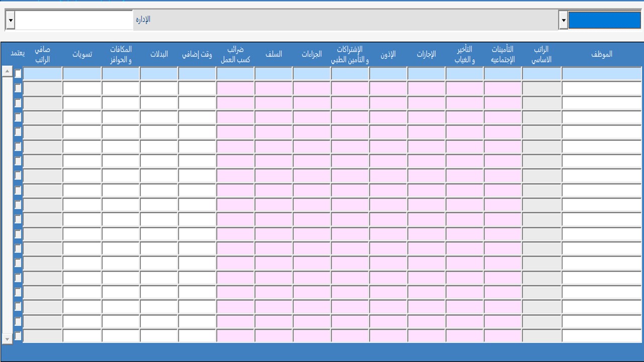Check the first row يعتمد checkbox

click(x=18, y=73)
